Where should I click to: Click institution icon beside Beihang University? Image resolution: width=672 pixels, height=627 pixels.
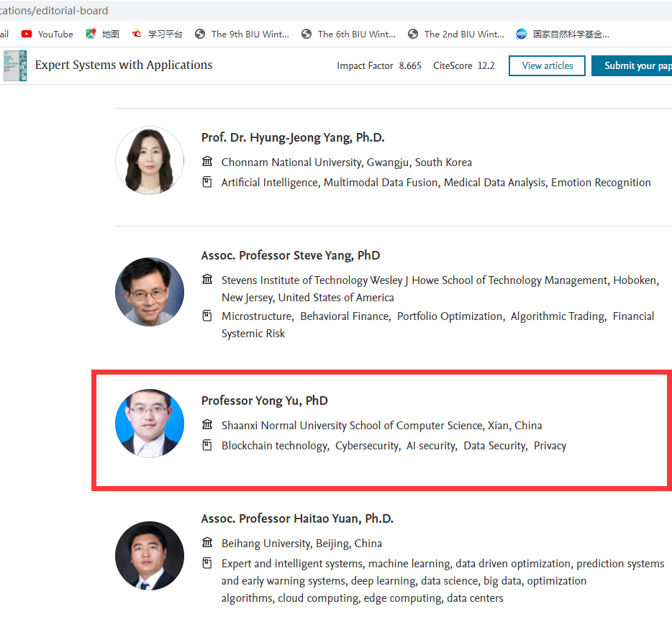(x=207, y=543)
